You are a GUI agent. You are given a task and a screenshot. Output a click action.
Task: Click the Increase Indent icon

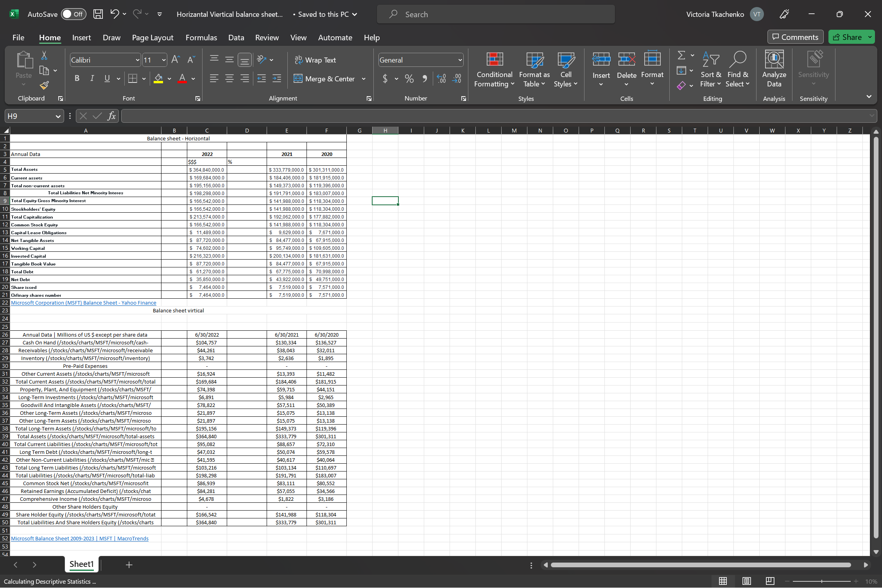pyautogui.click(x=276, y=79)
